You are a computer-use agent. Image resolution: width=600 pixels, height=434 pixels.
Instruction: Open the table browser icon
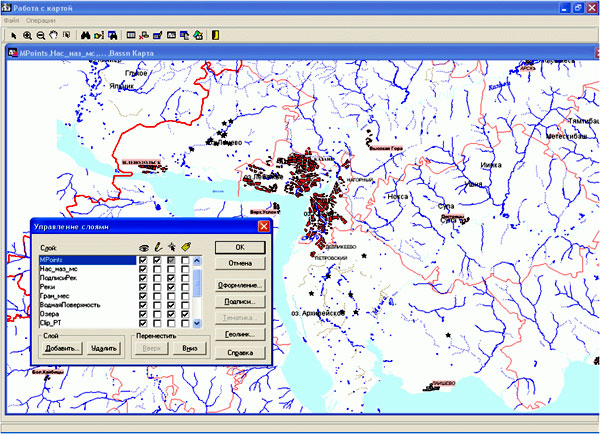[131, 35]
